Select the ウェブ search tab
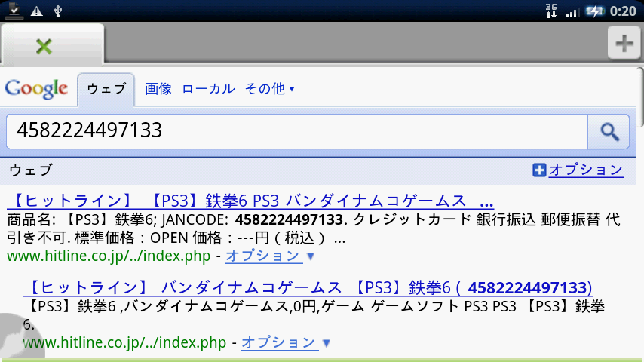644x362 pixels. tap(106, 89)
